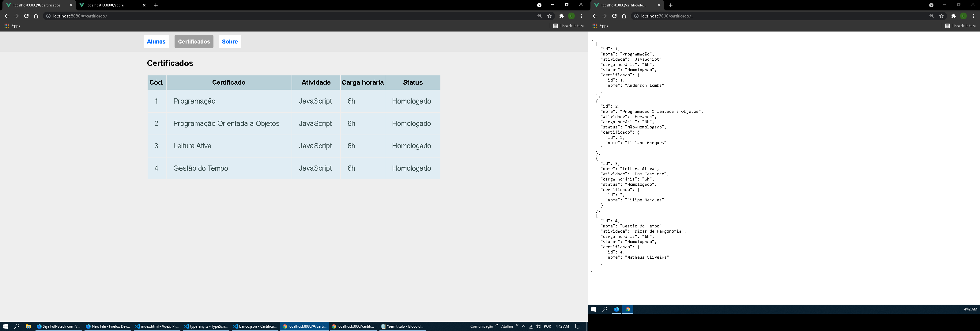Screen dimensions: 980x331
Task: Click the Home button in the right browser
Action: coord(624,16)
